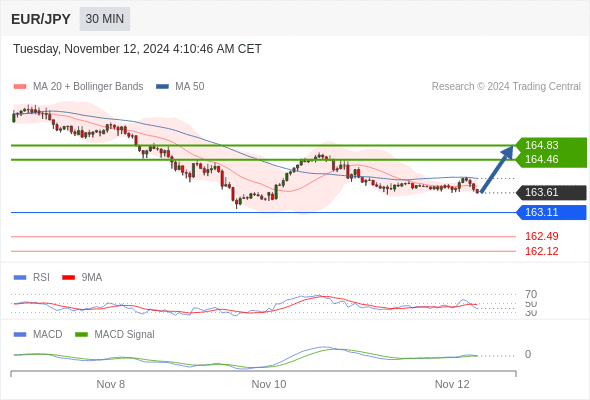Click the blue upward forecast arrow

coord(497,169)
